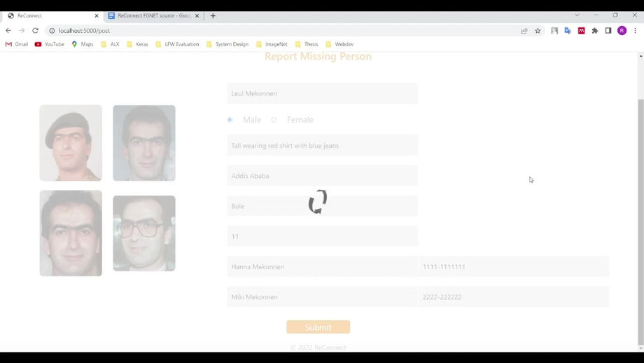
Task: Click the Report Missing Person heading
Action: click(318, 56)
